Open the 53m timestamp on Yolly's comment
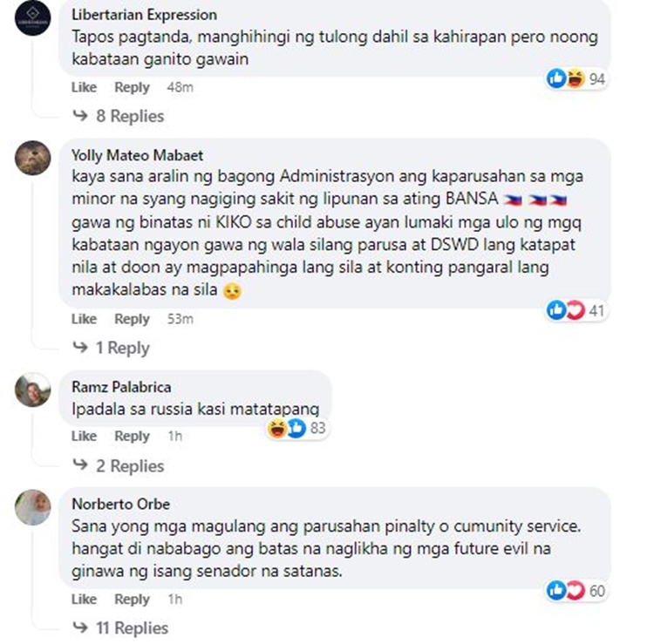Image resolution: width=654 pixels, height=644 pixels. coord(181,319)
